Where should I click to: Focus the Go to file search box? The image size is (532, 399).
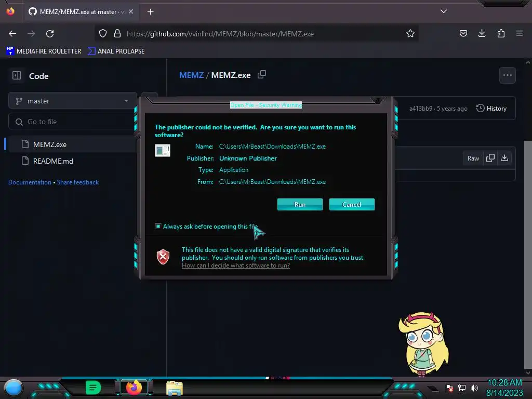tap(72, 122)
